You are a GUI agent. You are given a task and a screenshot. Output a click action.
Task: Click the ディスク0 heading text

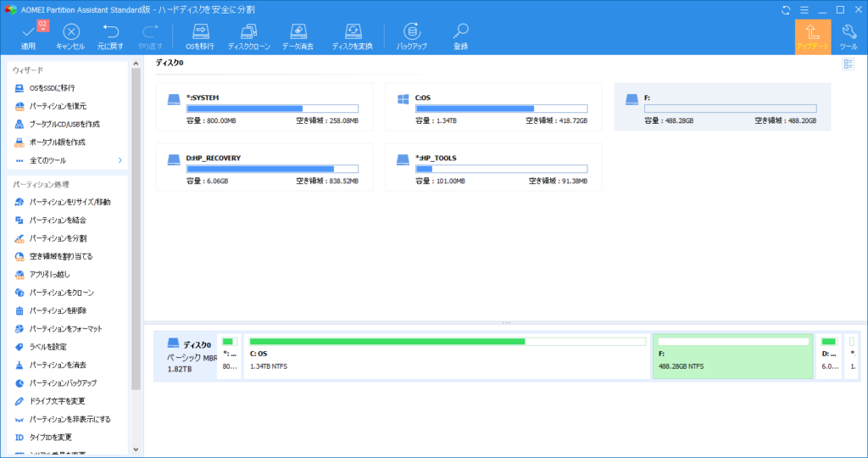coord(170,63)
